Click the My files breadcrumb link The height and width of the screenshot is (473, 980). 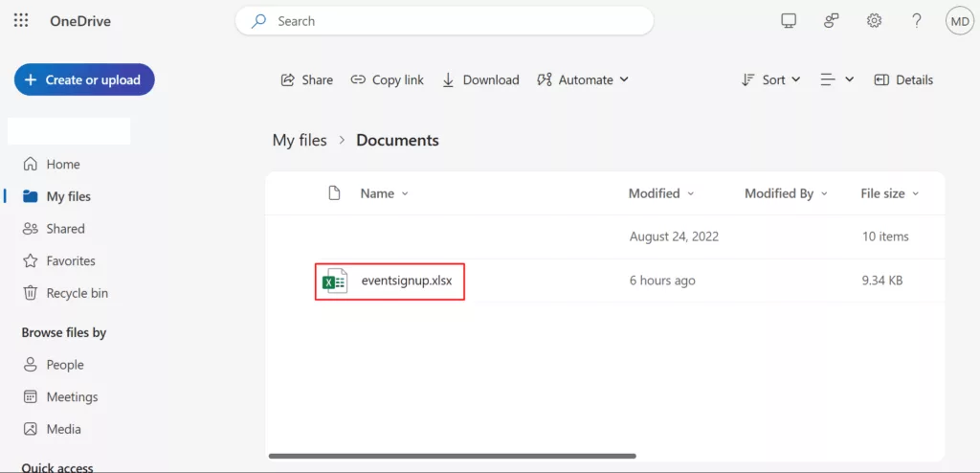coord(300,140)
